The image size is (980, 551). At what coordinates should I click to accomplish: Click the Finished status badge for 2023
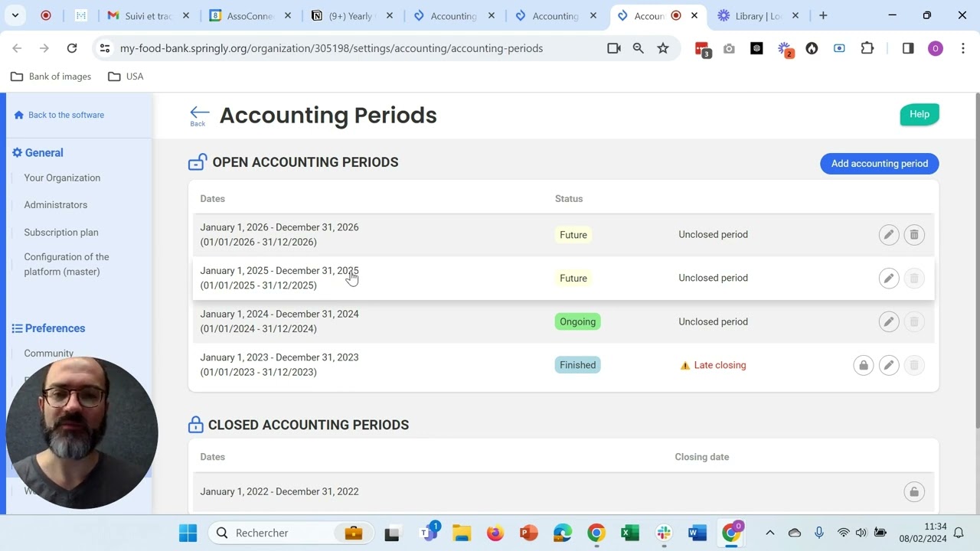click(577, 365)
